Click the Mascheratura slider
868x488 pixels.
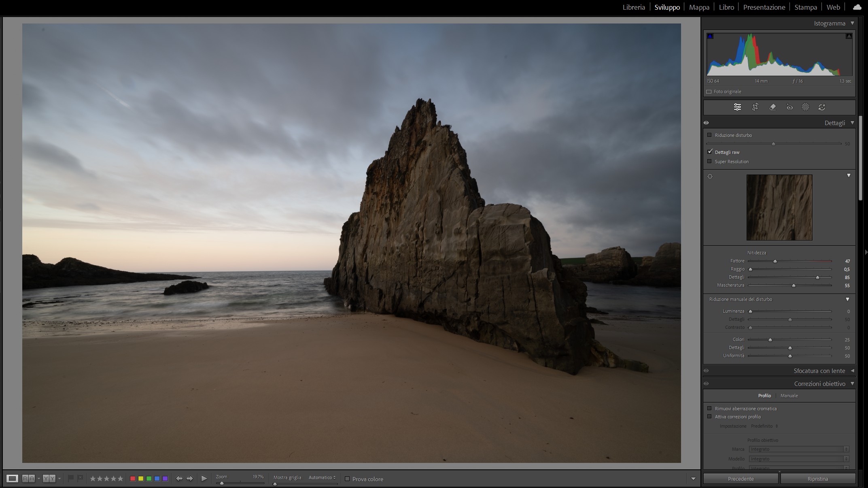(x=790, y=286)
